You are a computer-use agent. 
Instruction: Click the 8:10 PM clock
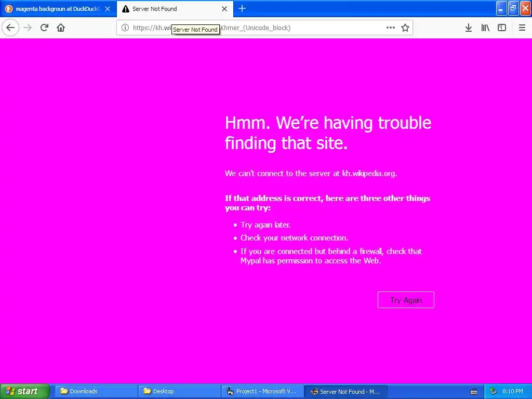tap(512, 391)
